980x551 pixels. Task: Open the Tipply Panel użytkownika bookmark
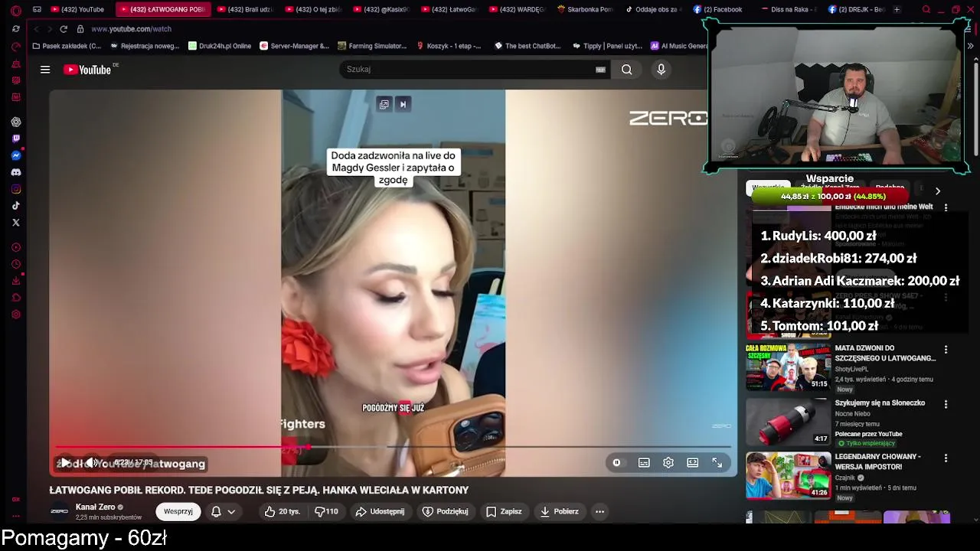click(x=607, y=46)
